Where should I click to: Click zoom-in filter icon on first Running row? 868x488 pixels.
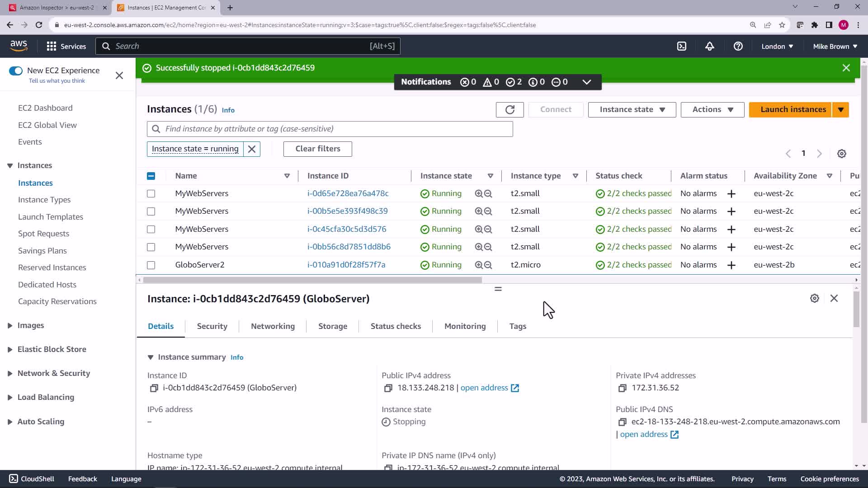(x=478, y=193)
